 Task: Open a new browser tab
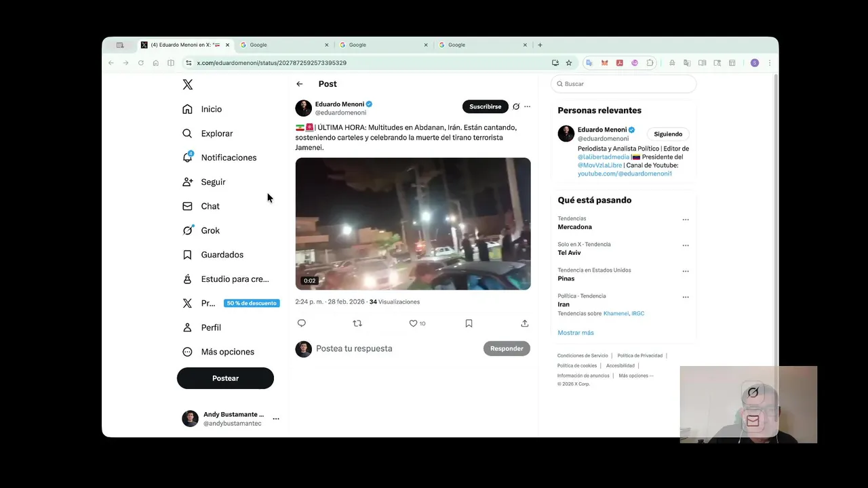pos(540,45)
